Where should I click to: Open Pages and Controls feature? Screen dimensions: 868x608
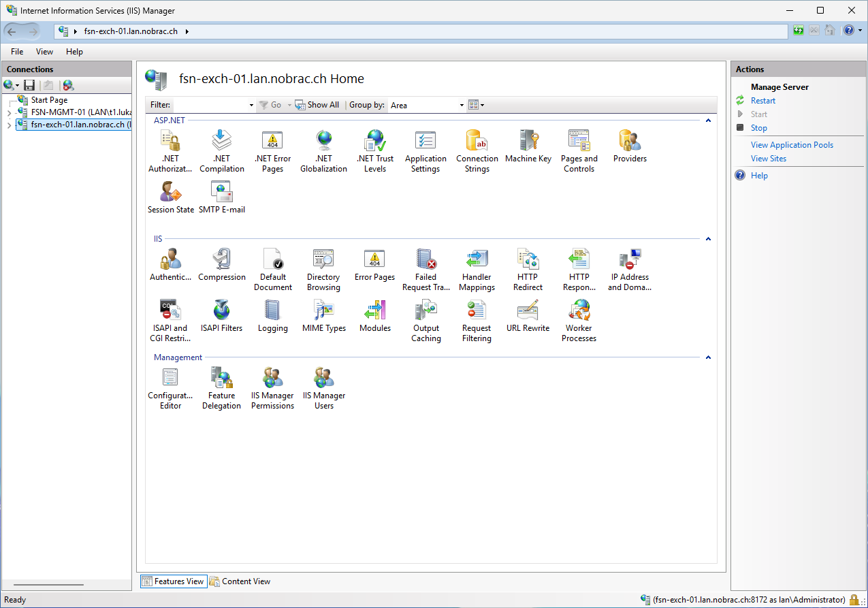click(x=579, y=151)
